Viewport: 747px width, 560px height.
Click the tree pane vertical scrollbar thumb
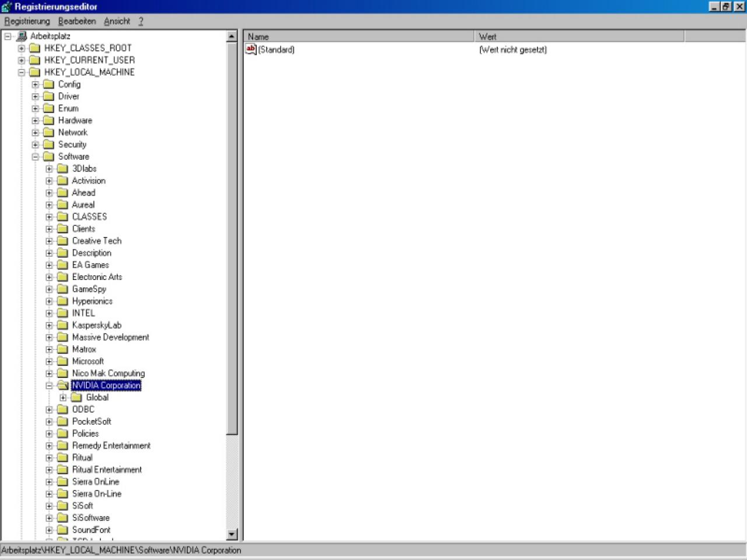[232, 238]
